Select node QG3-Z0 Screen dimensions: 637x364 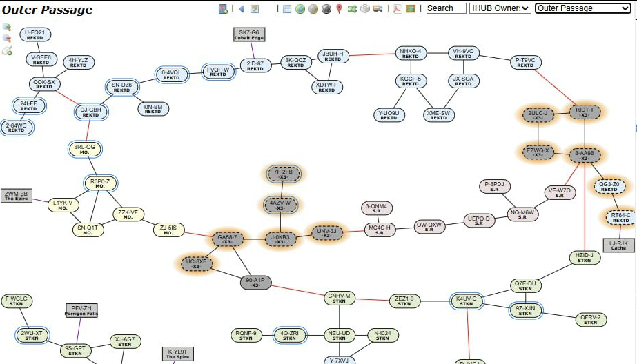tap(609, 186)
